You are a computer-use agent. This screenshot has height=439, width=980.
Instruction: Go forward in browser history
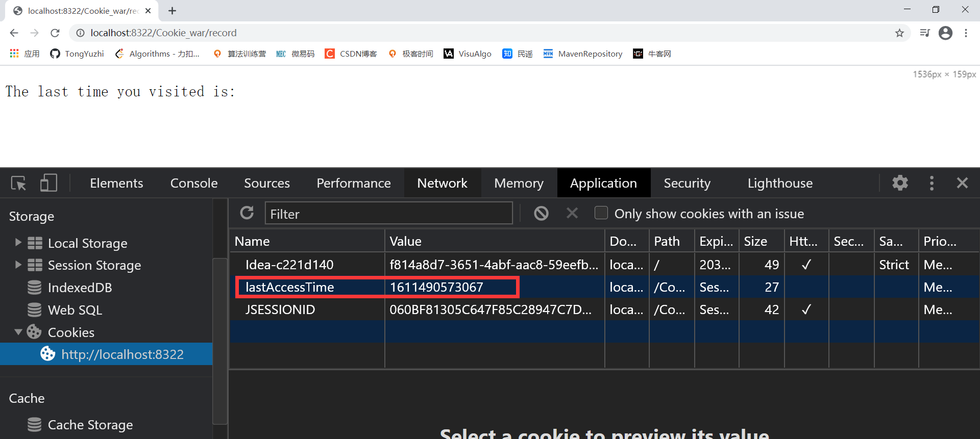click(x=34, y=33)
